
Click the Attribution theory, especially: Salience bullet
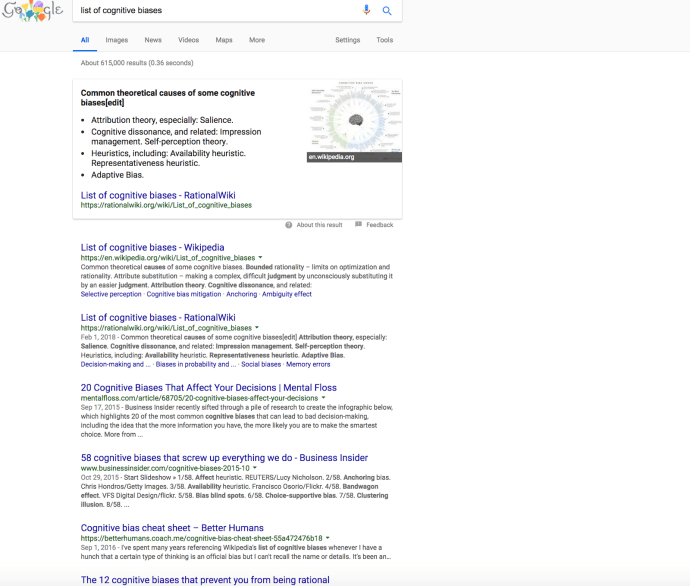point(162,120)
